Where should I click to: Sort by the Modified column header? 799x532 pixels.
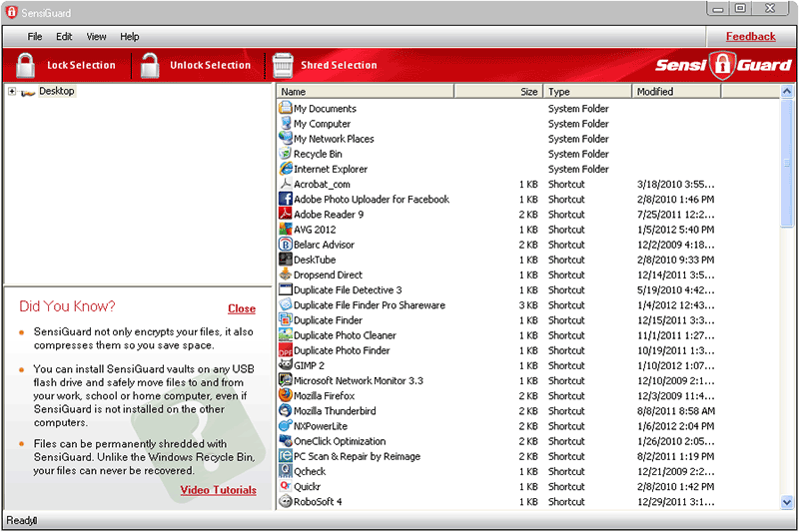pyautogui.click(x=676, y=92)
